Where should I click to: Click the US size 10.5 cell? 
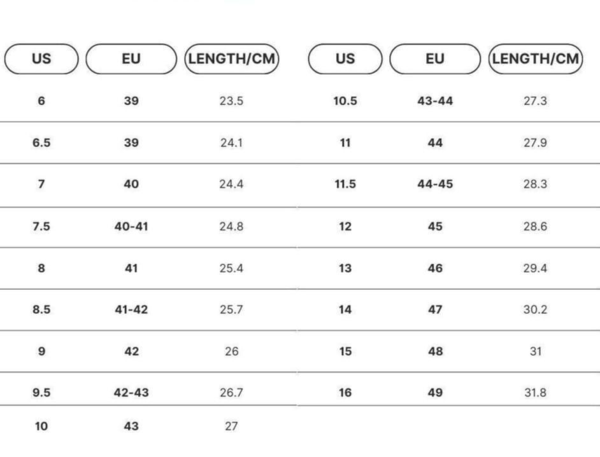point(345,101)
